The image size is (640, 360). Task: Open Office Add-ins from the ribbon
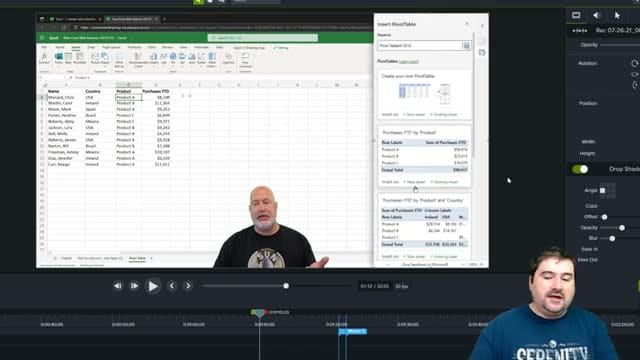click(x=119, y=60)
